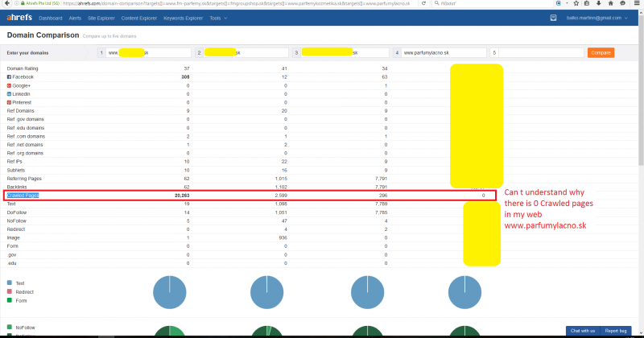Image resolution: width=644 pixels, height=338 pixels.
Task: Click the Facebook icon in metrics list
Action: (x=9, y=77)
